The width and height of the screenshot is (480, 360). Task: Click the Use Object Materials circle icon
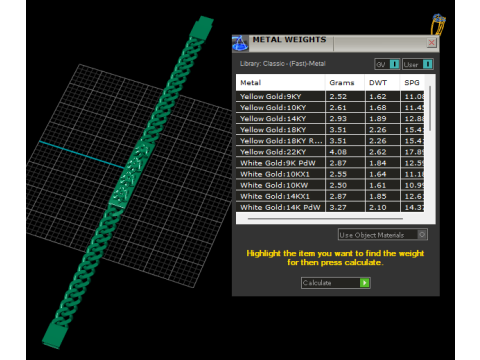(422, 235)
